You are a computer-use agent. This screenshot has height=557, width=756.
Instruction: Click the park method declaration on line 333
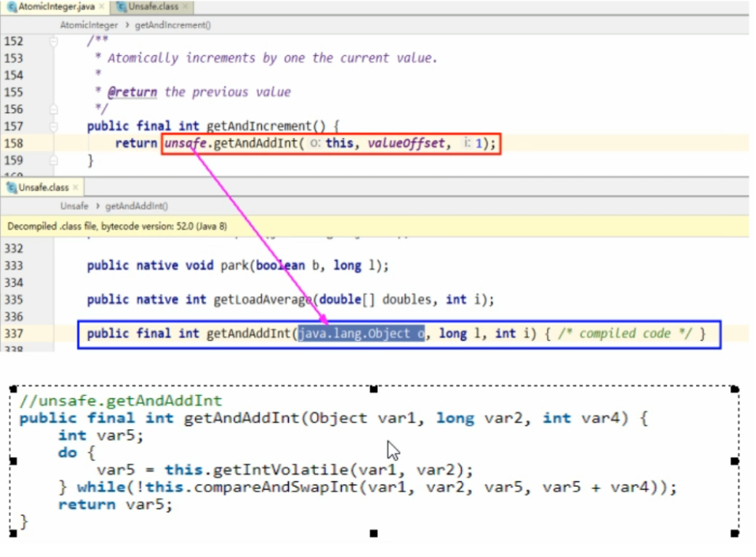pyautogui.click(x=238, y=266)
